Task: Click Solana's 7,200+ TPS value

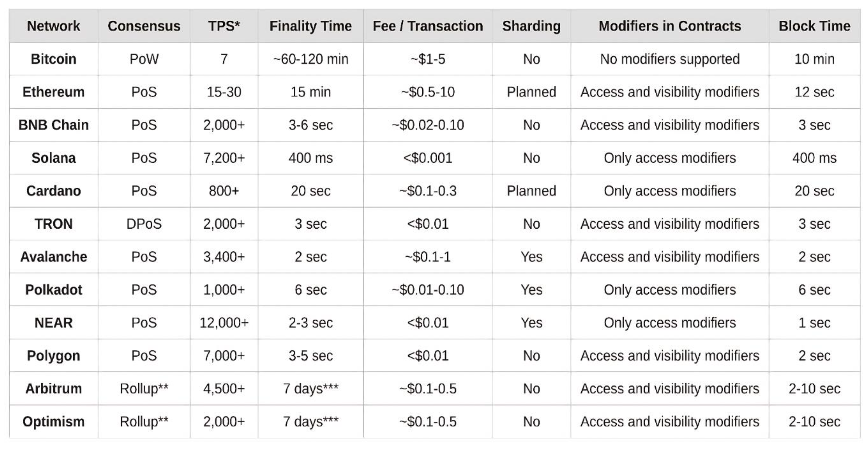Action: click(x=224, y=158)
